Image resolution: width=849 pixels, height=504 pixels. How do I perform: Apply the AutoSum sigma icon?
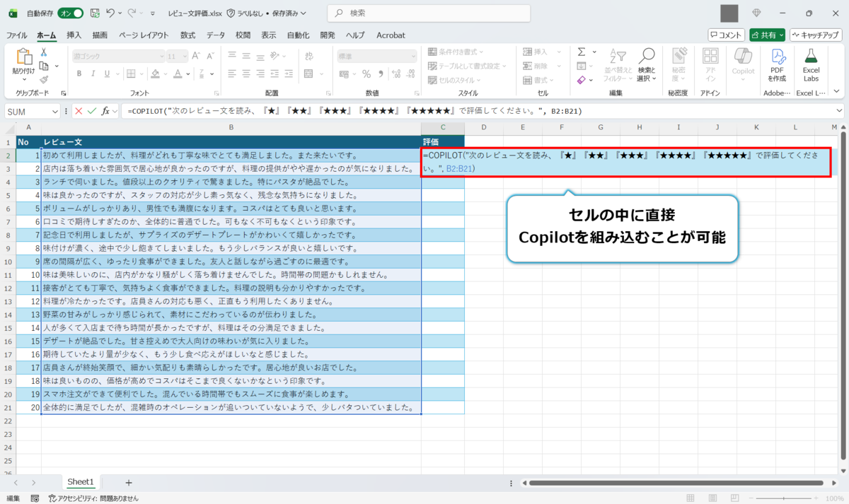(582, 52)
